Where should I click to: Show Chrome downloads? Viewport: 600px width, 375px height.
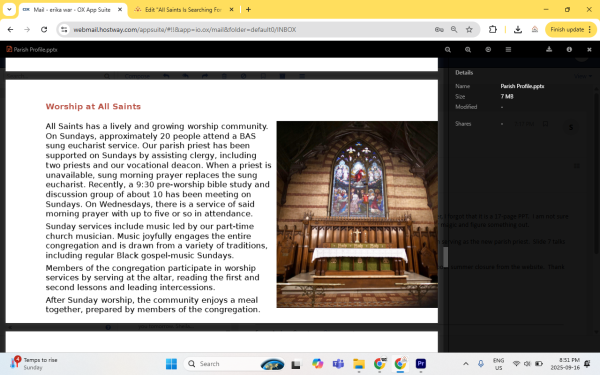tap(518, 29)
